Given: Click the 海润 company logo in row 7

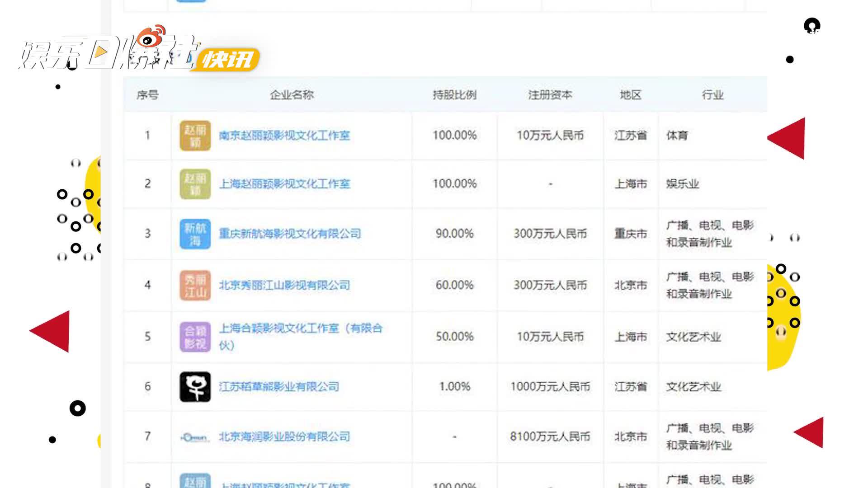Looking at the screenshot, I should click(x=195, y=437).
